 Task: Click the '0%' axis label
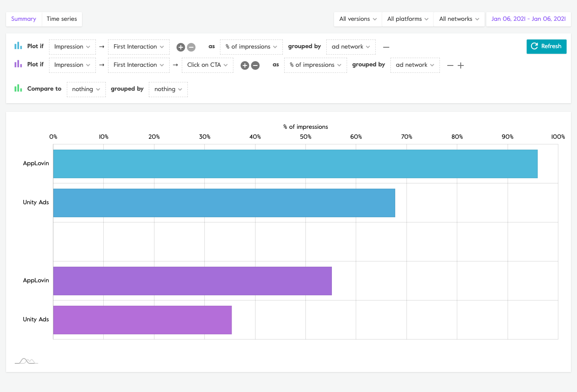click(53, 137)
